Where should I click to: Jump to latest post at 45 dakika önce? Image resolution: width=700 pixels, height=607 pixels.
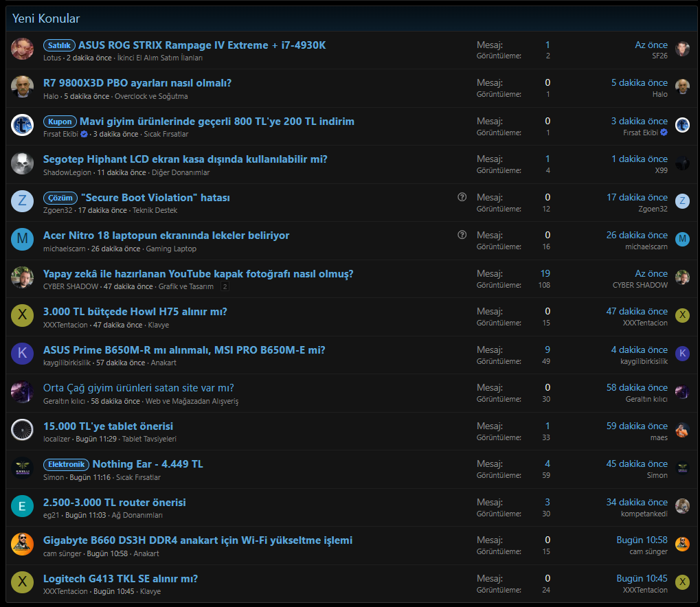[637, 464]
